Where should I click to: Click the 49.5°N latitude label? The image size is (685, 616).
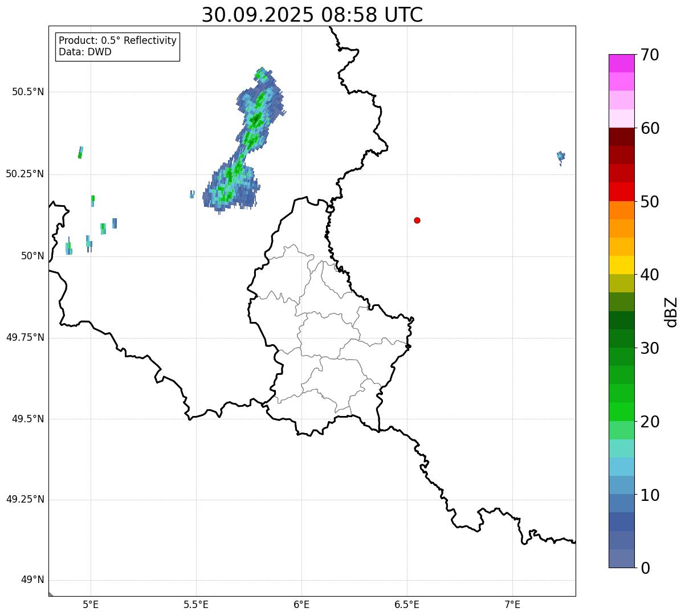coord(28,419)
